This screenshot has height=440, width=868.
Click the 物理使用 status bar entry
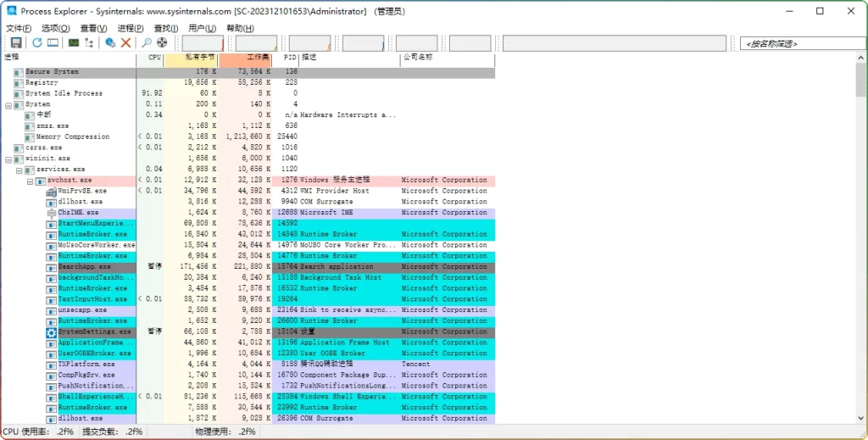click(225, 432)
